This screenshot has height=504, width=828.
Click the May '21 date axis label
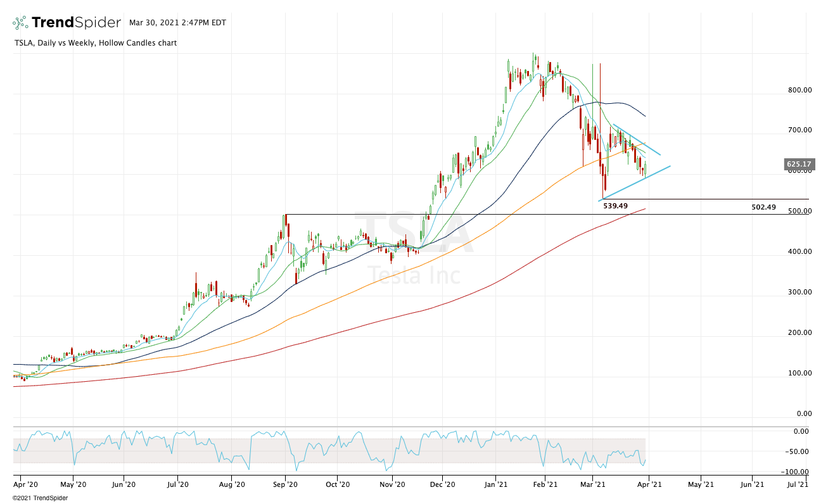(700, 485)
